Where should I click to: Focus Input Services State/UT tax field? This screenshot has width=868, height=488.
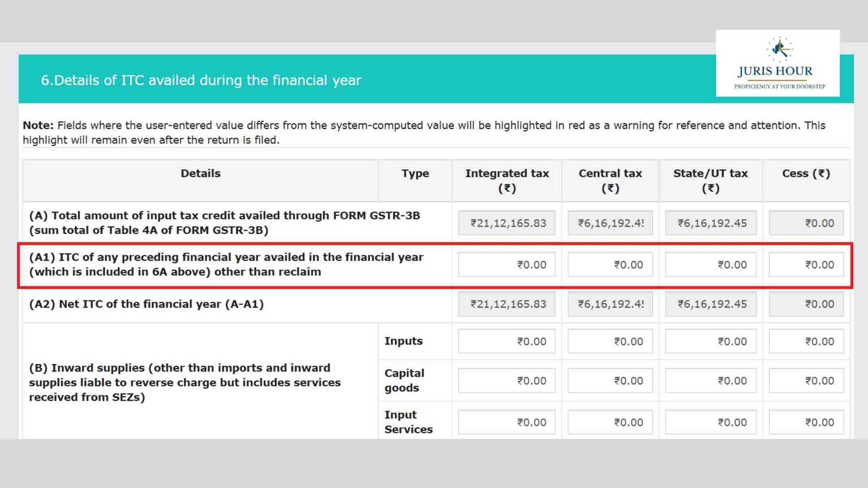[710, 422]
